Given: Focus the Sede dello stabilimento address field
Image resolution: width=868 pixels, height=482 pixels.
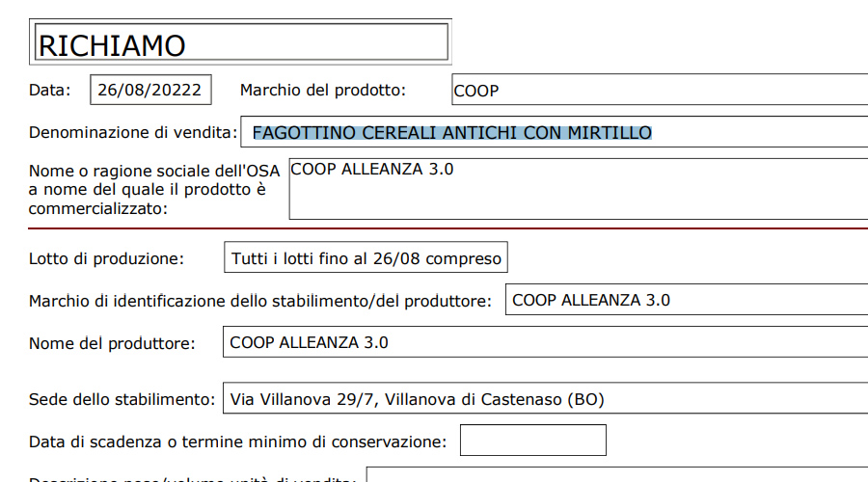Looking at the screenshot, I should tap(546, 398).
